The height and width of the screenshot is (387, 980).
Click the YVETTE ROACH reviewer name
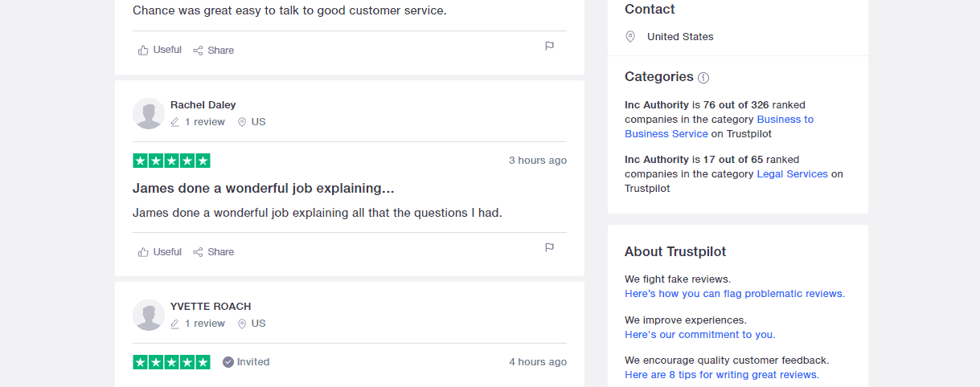pos(211,306)
